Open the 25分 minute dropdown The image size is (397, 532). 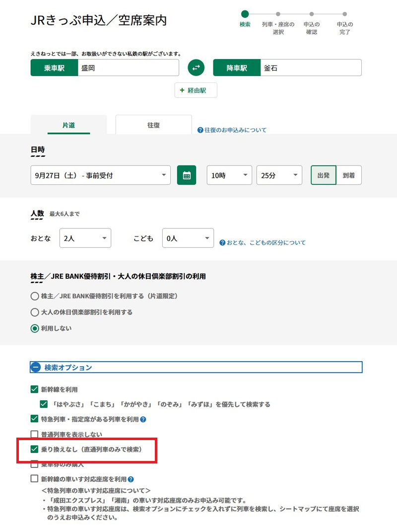tap(279, 175)
